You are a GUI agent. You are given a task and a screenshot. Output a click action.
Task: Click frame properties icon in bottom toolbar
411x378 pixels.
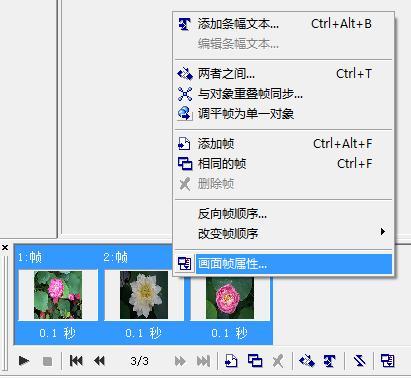(x=388, y=361)
